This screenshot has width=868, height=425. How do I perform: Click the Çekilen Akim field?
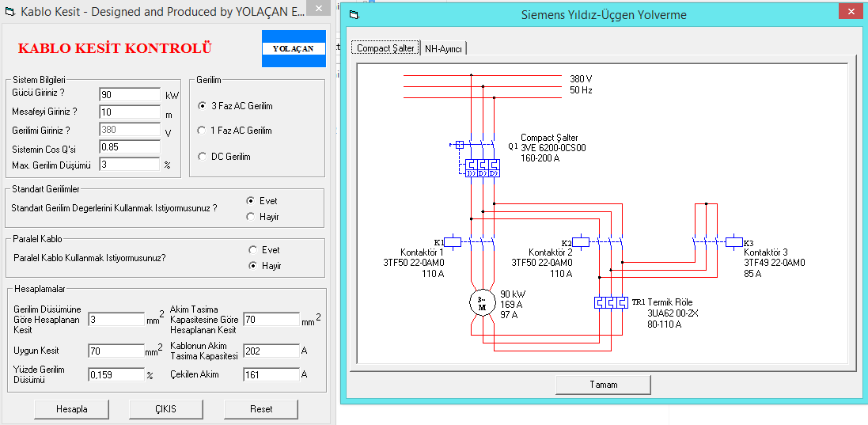coord(271,374)
